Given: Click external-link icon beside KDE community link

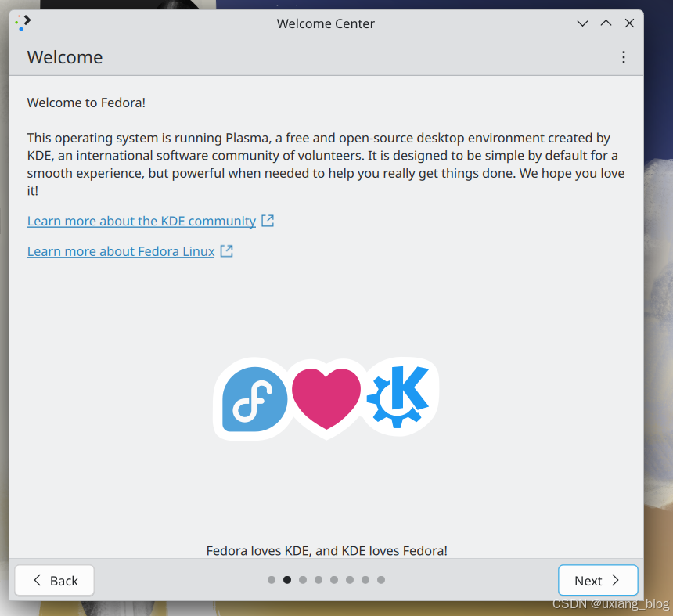Looking at the screenshot, I should click(x=268, y=221).
